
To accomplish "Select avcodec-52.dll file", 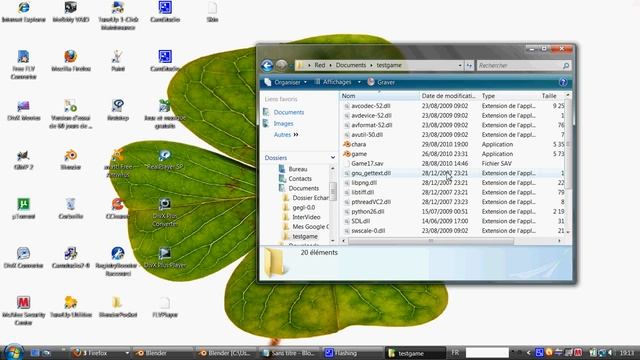I will click(371, 106).
